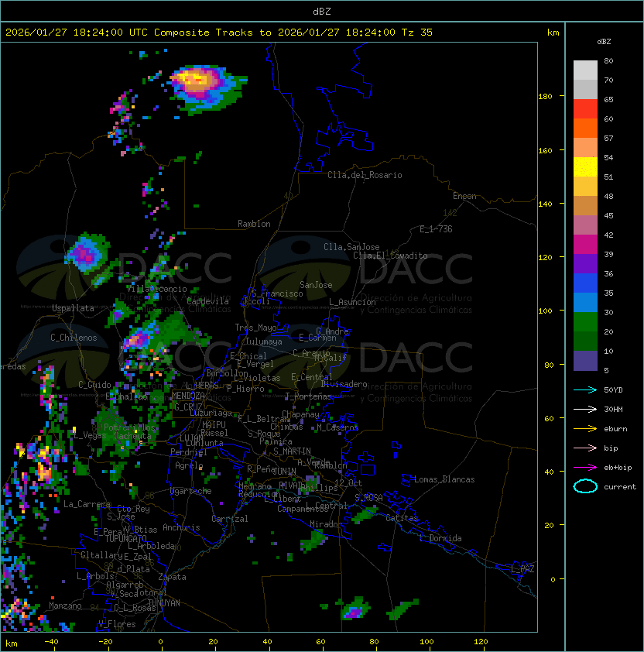Click the '140' tick on right axis
Image resolution: width=644 pixels, height=652 pixels.
(x=545, y=204)
